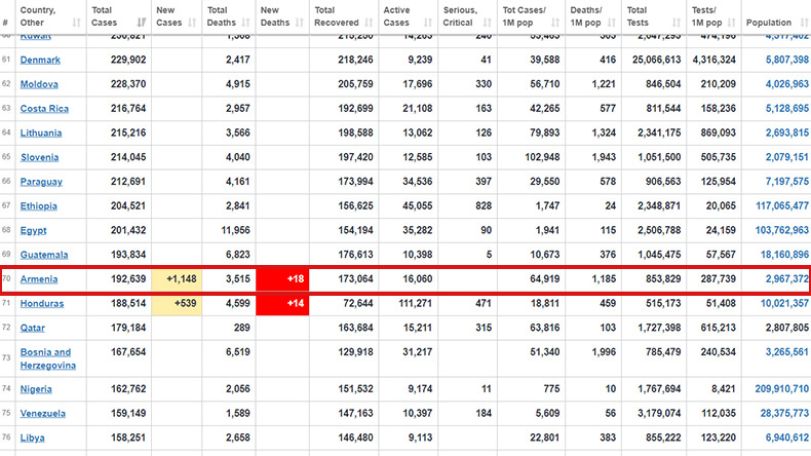Sort by Tests/1M pop column icon

731,22
